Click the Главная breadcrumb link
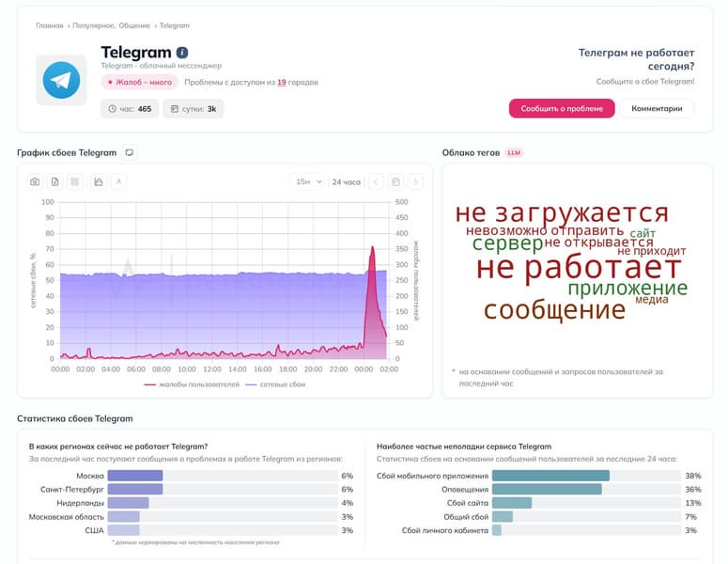 [49, 25]
